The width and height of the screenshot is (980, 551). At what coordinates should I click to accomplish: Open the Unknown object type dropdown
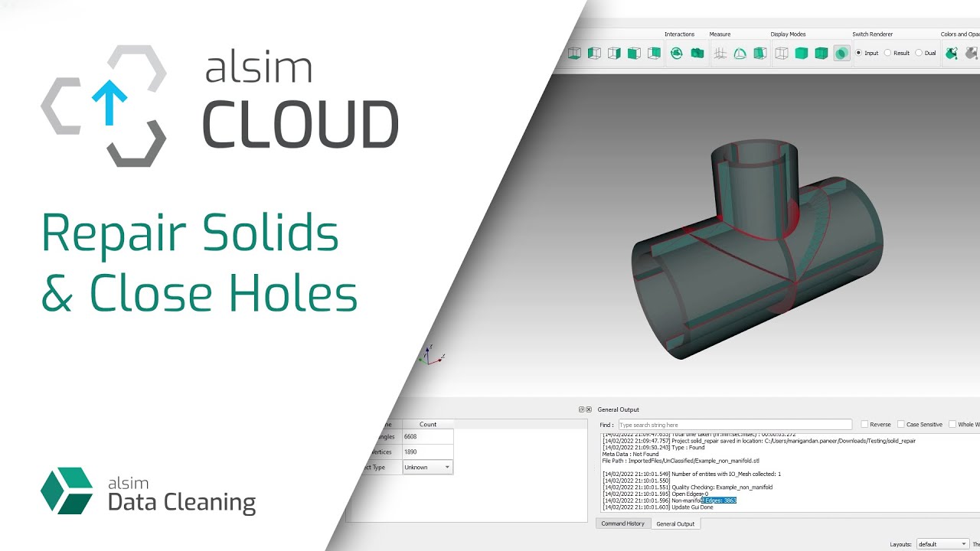click(427, 467)
